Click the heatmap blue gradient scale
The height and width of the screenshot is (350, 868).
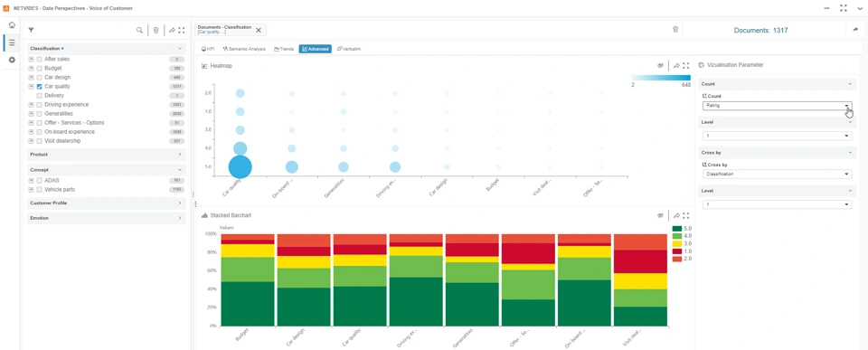(x=661, y=78)
